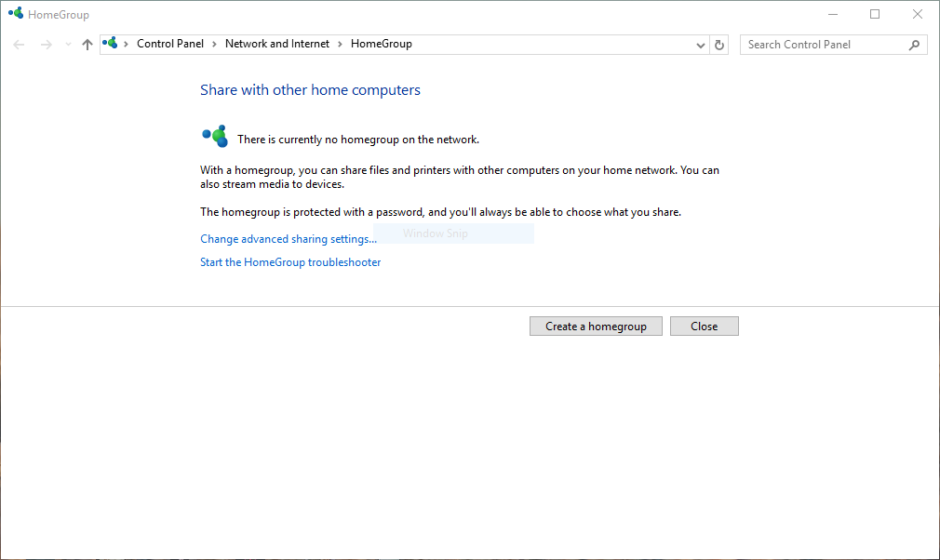Refresh the HomeGroup page
The image size is (940, 560).
click(719, 45)
